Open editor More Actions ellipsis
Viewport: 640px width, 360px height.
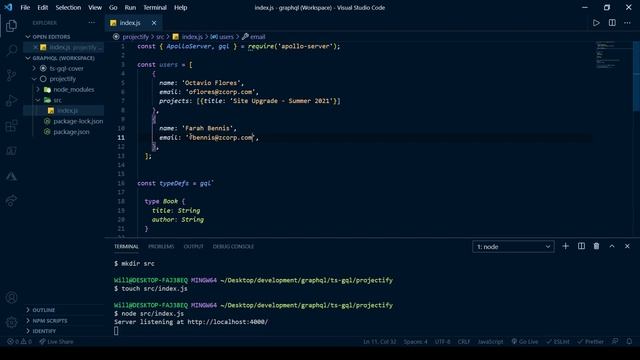(627, 23)
